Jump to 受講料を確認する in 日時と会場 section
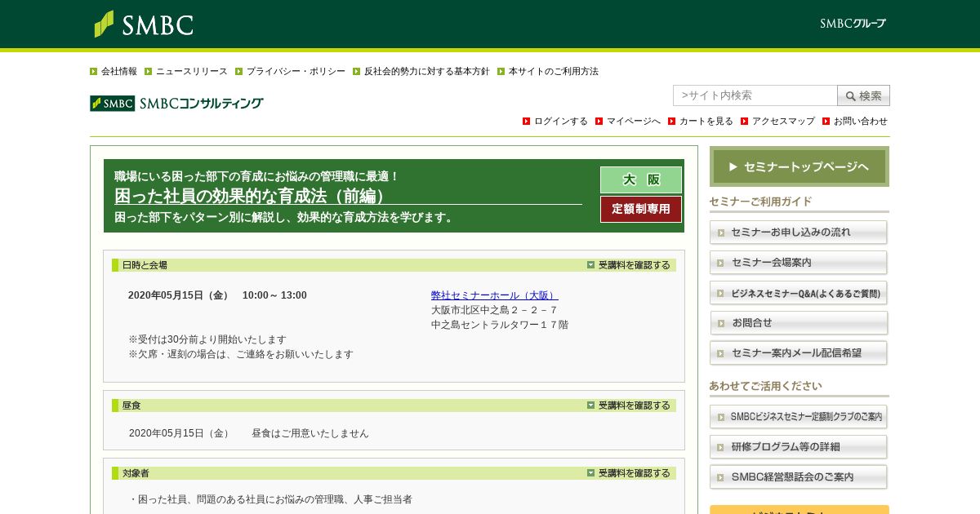The height and width of the screenshot is (514, 980). pyautogui.click(x=629, y=265)
